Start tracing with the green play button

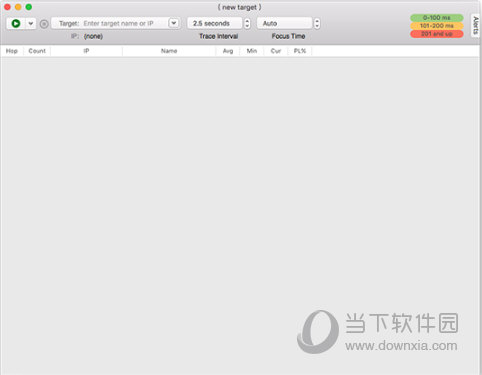(15, 23)
